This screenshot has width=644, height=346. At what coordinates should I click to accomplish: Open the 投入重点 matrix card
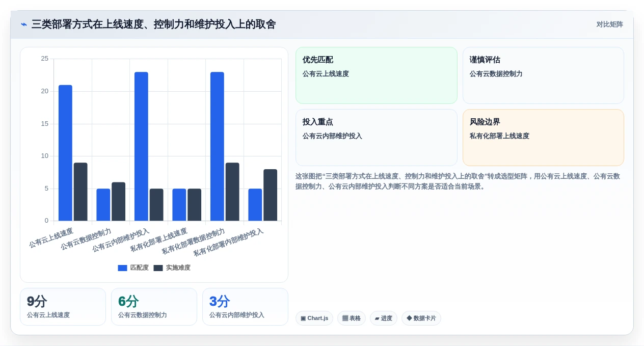[x=377, y=138]
